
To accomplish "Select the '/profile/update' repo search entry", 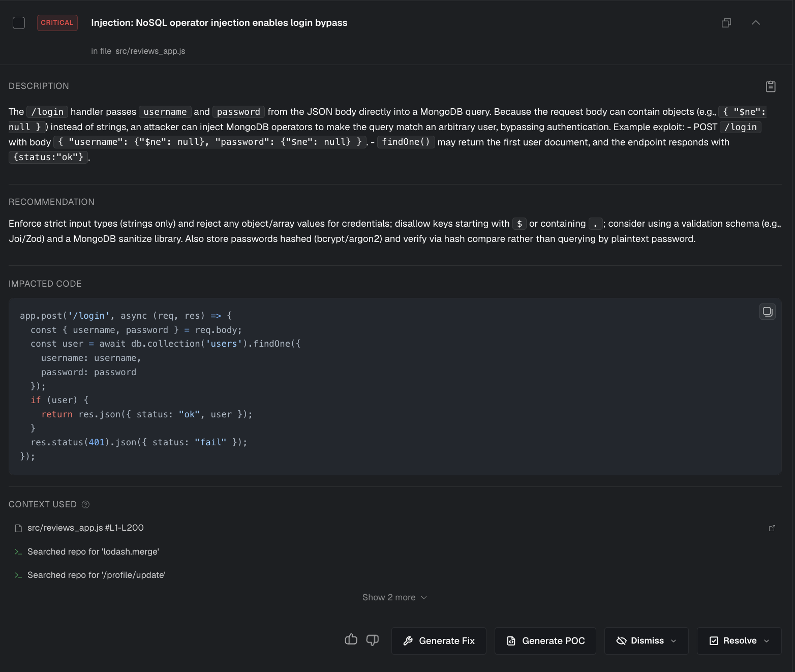I will click(96, 575).
